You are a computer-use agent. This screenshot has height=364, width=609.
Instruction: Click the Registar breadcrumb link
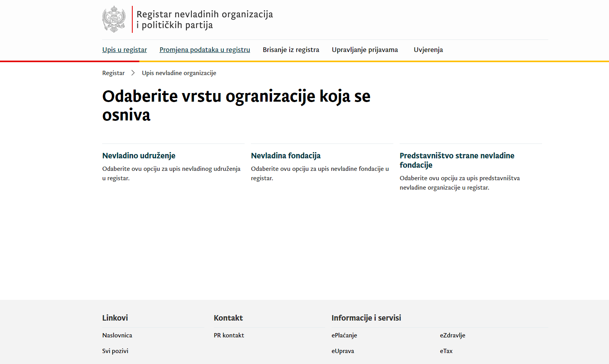(x=113, y=73)
